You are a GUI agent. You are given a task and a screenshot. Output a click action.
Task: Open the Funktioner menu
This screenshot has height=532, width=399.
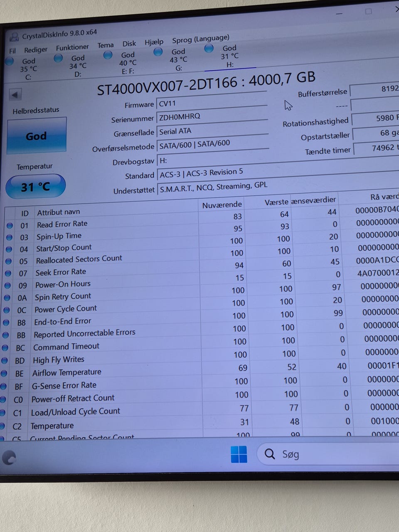coord(72,47)
